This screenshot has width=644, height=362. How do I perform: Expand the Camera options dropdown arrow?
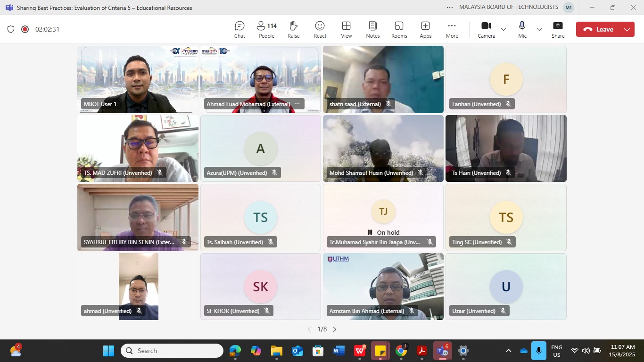504,29
